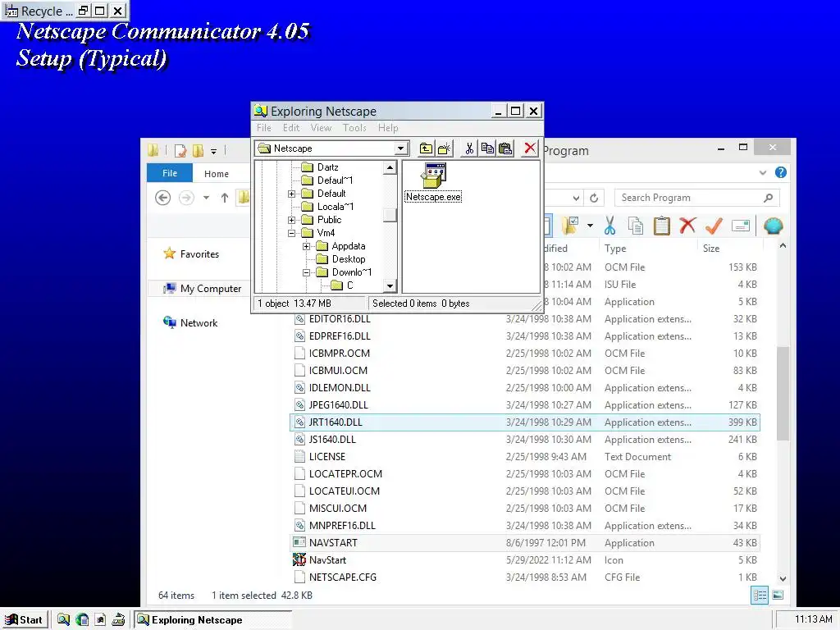Expand the ribbon using the chevron near help
This screenshot has height=630, width=840.
[x=763, y=172]
